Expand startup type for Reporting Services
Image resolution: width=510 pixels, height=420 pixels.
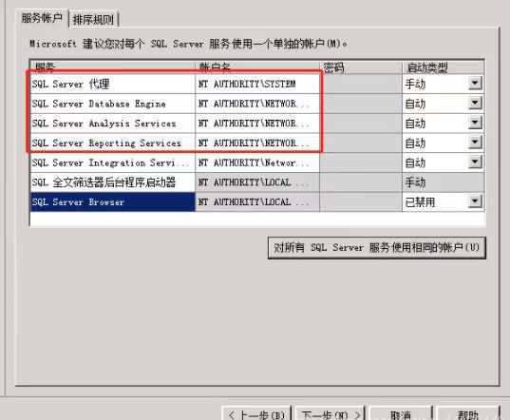(475, 143)
